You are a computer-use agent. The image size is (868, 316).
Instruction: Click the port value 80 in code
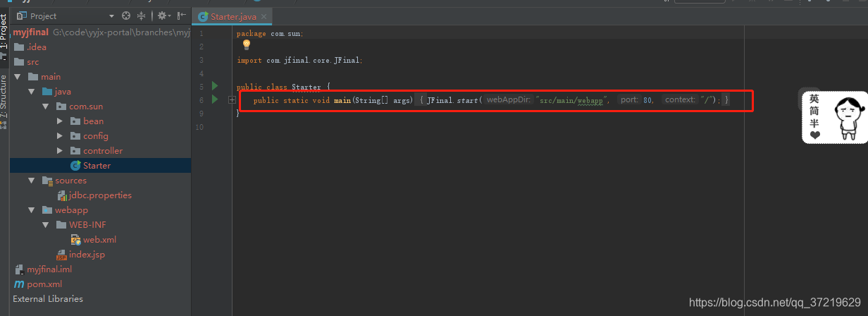click(647, 100)
